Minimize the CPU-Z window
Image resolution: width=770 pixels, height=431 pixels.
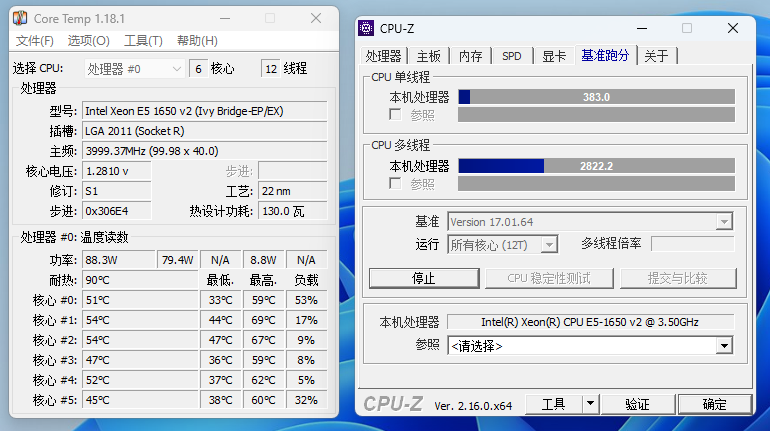642,28
